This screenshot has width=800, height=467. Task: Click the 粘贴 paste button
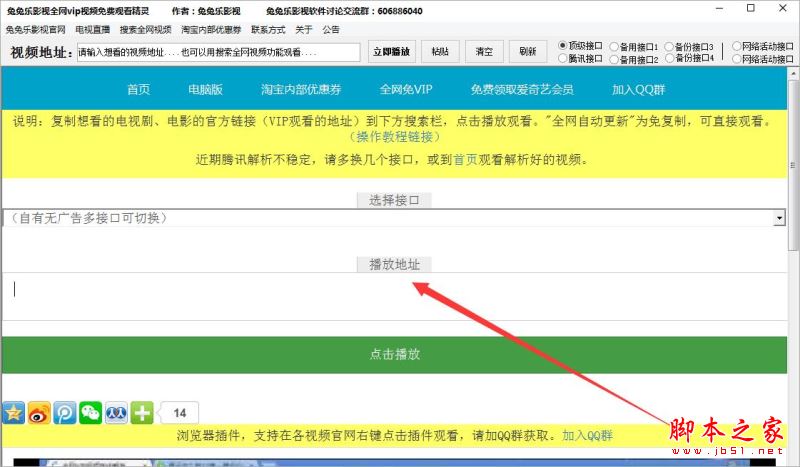(x=440, y=52)
